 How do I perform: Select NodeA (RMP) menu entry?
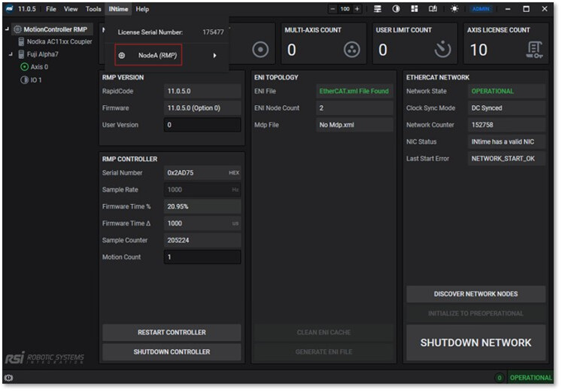157,55
